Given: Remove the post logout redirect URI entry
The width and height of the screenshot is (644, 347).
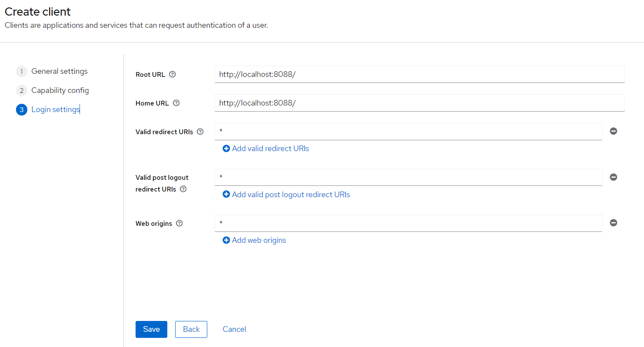Looking at the screenshot, I should [x=613, y=177].
